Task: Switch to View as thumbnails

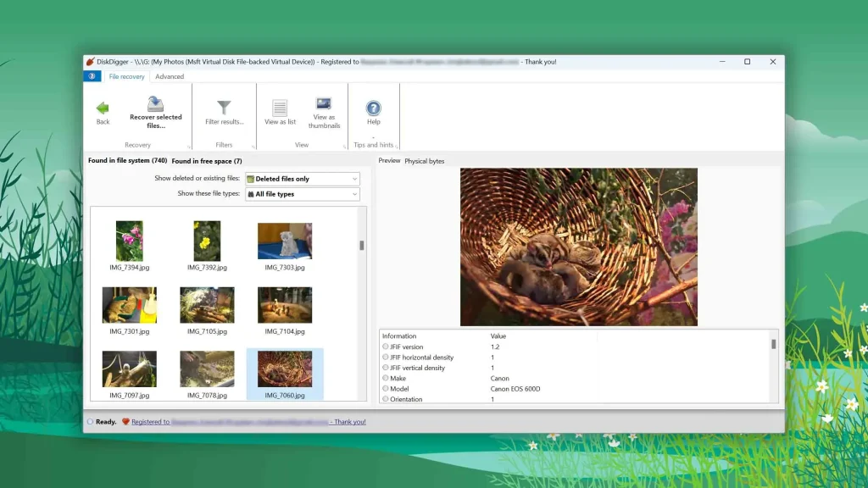Action: (324, 104)
